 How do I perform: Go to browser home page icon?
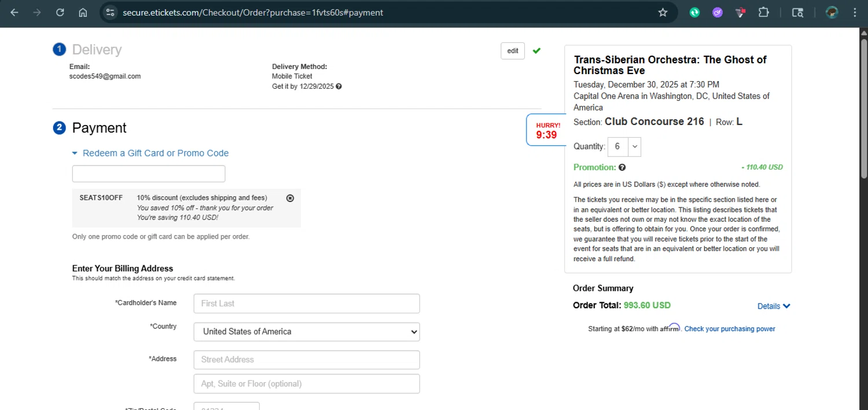click(83, 12)
